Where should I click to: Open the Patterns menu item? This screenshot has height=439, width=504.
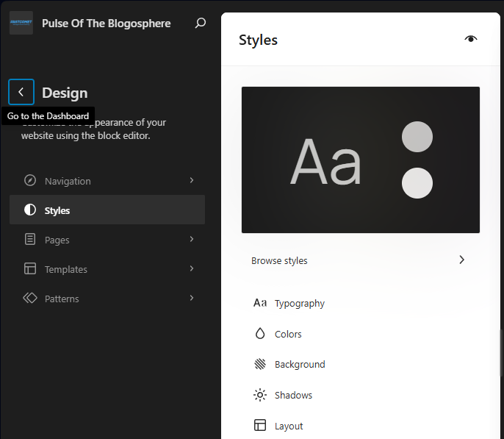tap(62, 299)
